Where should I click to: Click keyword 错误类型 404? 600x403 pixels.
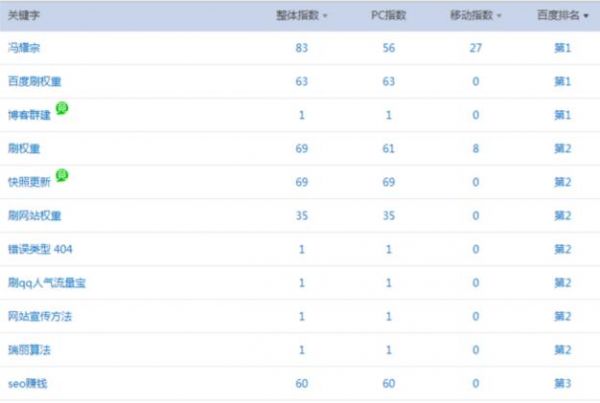(x=40, y=249)
